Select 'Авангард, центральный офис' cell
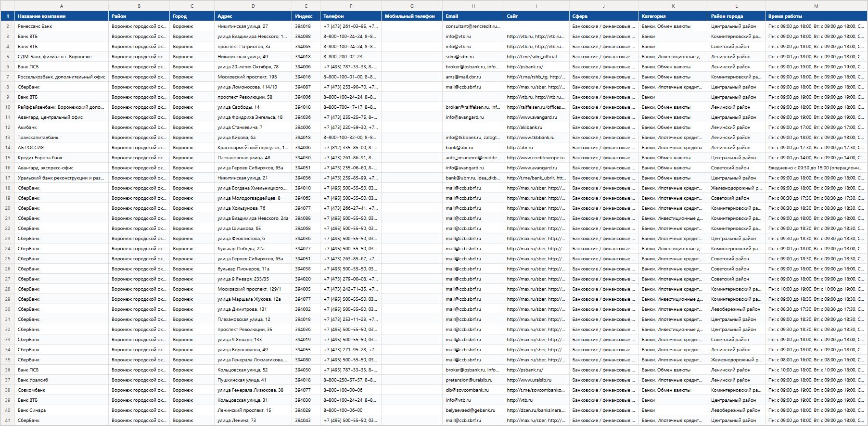The image size is (868, 434). [62, 117]
